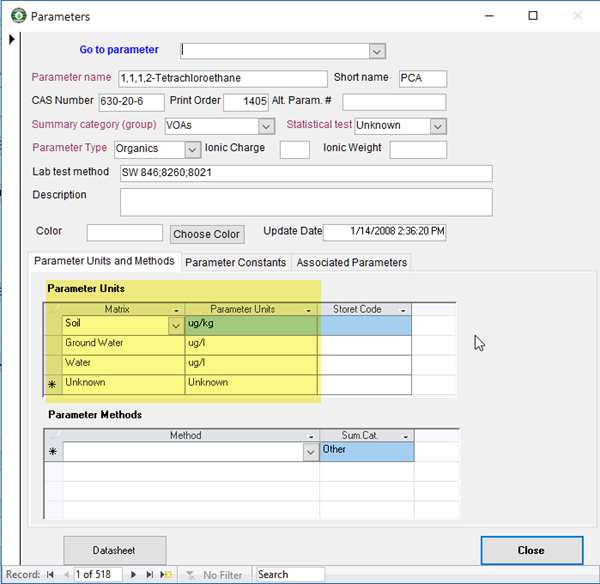Open the Statistical test dropdown
The image size is (600, 584).
pyautogui.click(x=438, y=126)
